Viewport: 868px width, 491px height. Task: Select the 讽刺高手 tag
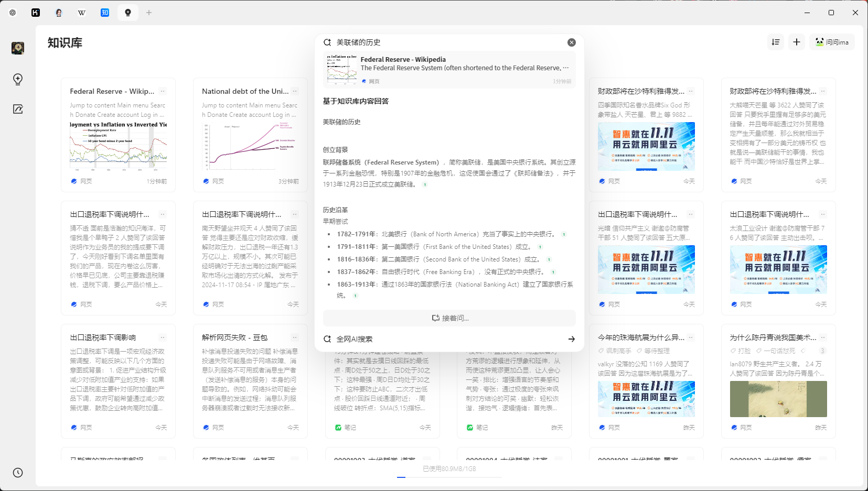click(x=615, y=351)
